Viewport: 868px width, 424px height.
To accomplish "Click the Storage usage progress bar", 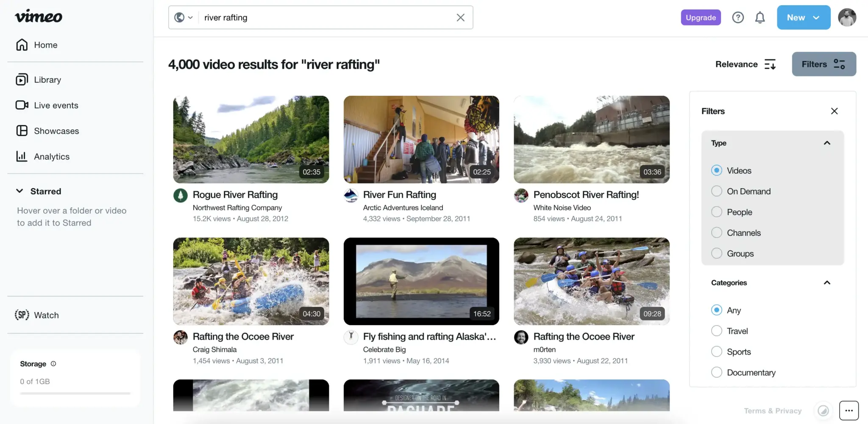I will pyautogui.click(x=75, y=393).
